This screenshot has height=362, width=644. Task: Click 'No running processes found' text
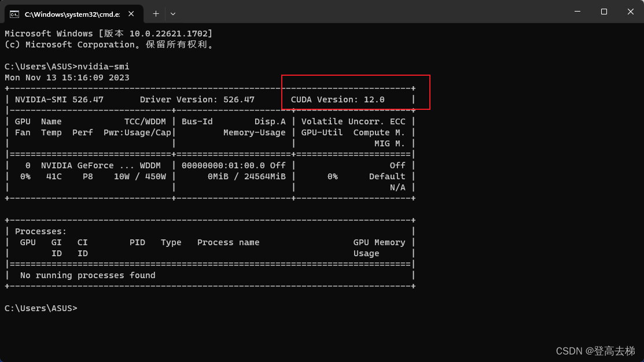[x=87, y=275]
